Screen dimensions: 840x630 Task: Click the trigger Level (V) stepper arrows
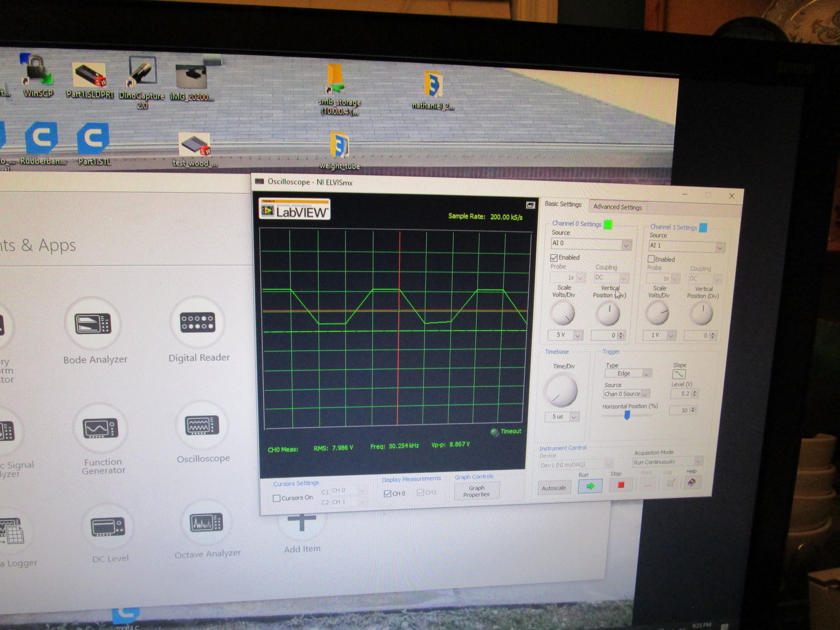tap(694, 394)
